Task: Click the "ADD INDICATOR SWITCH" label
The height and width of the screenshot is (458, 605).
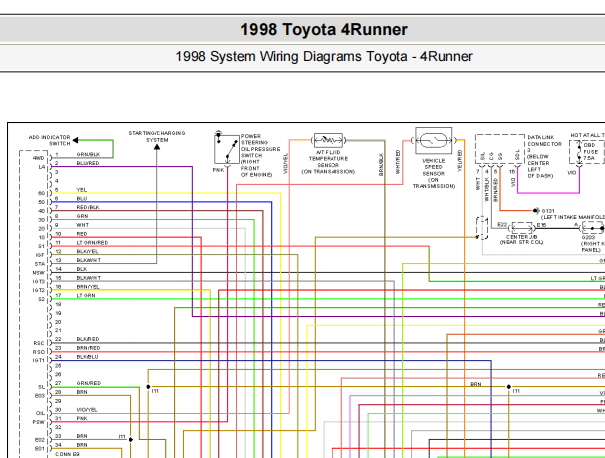Action: point(50,140)
